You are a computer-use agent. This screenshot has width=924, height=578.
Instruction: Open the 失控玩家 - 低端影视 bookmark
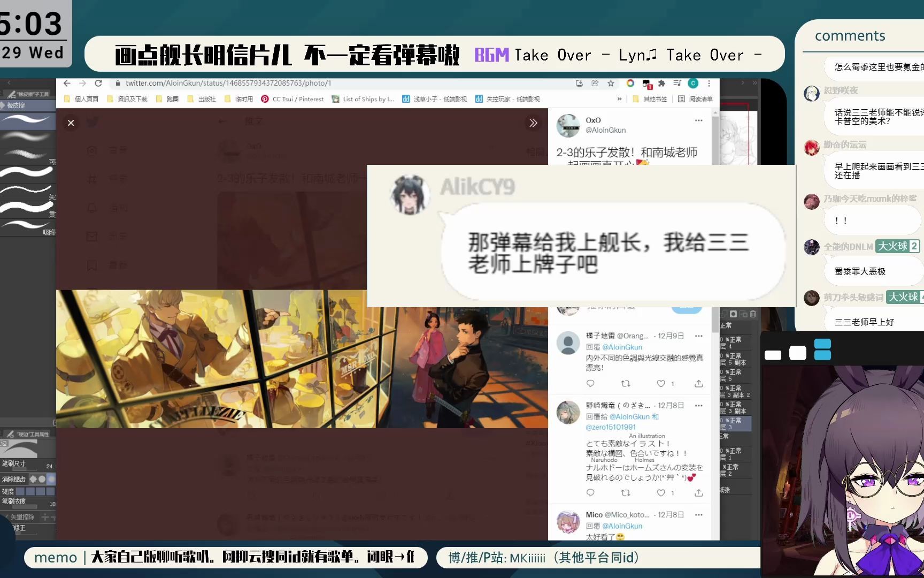508,99
